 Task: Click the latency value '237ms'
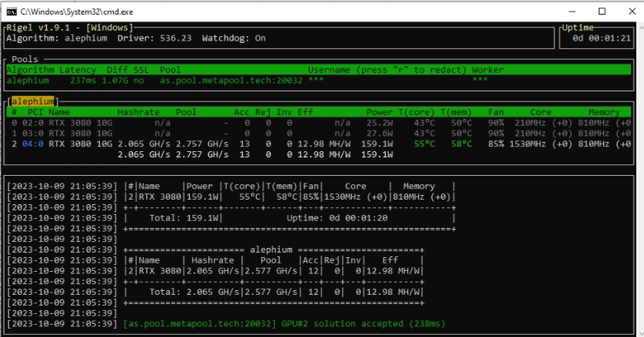point(83,81)
